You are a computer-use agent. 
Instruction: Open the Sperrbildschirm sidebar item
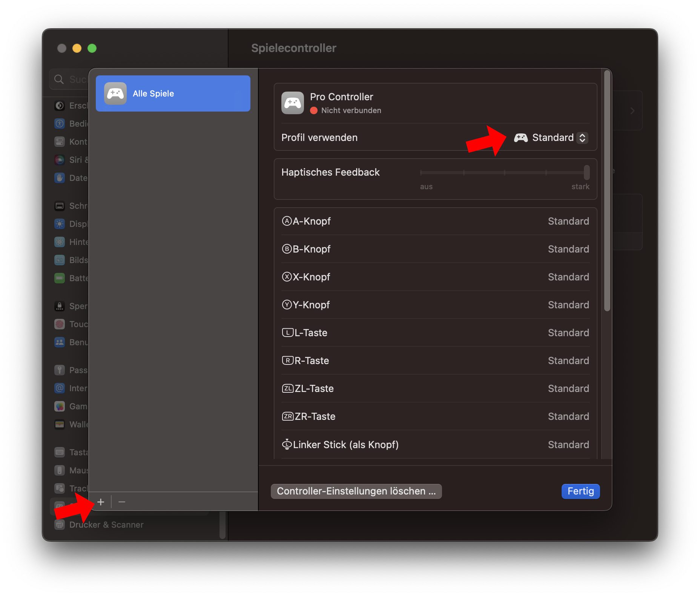click(71, 306)
